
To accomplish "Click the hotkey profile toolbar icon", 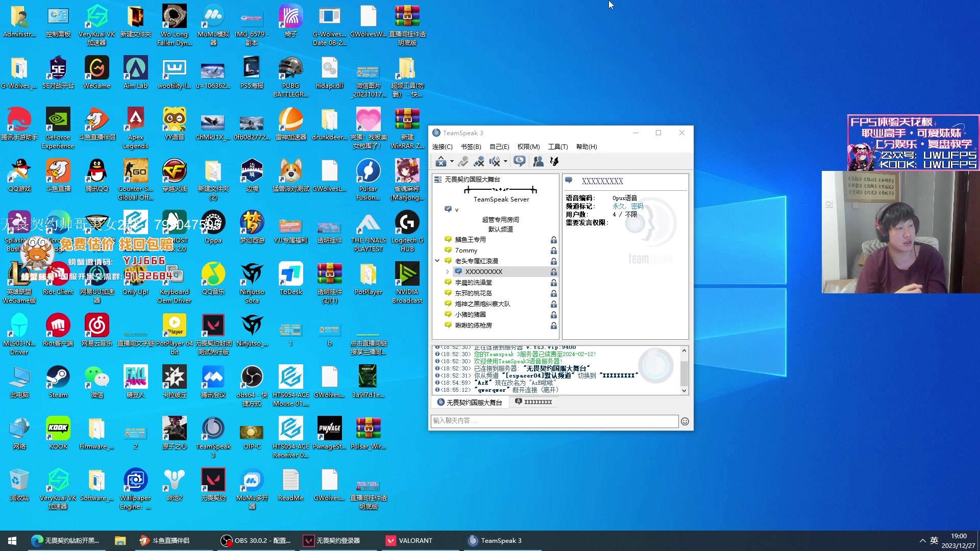I will [x=554, y=161].
